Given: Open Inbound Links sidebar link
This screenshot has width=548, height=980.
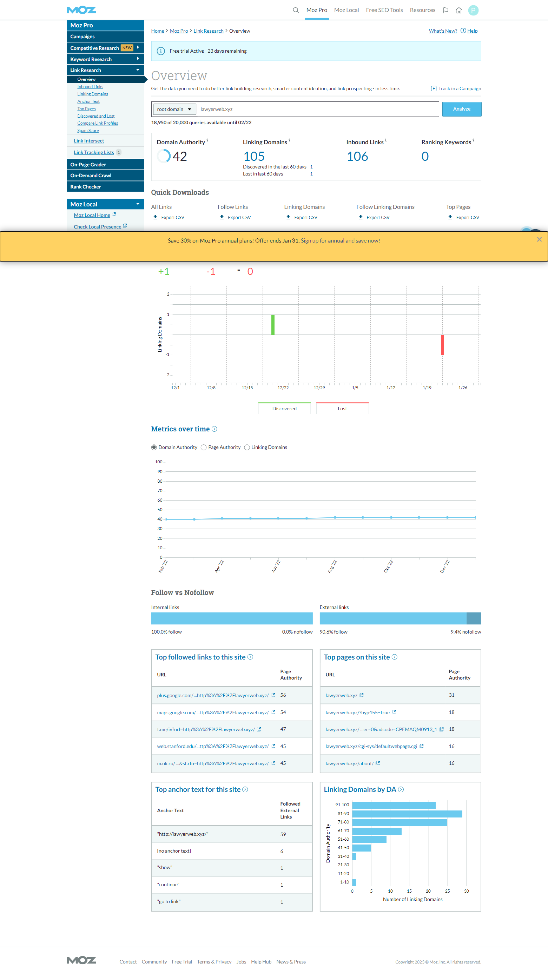Looking at the screenshot, I should click(90, 87).
